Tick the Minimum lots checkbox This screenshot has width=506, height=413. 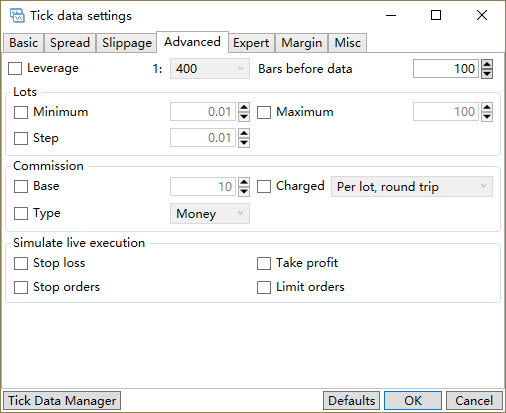[21, 112]
